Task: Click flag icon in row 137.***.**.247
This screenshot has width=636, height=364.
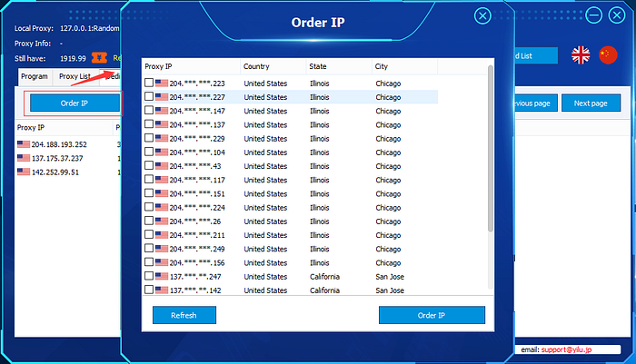Action: coord(162,276)
